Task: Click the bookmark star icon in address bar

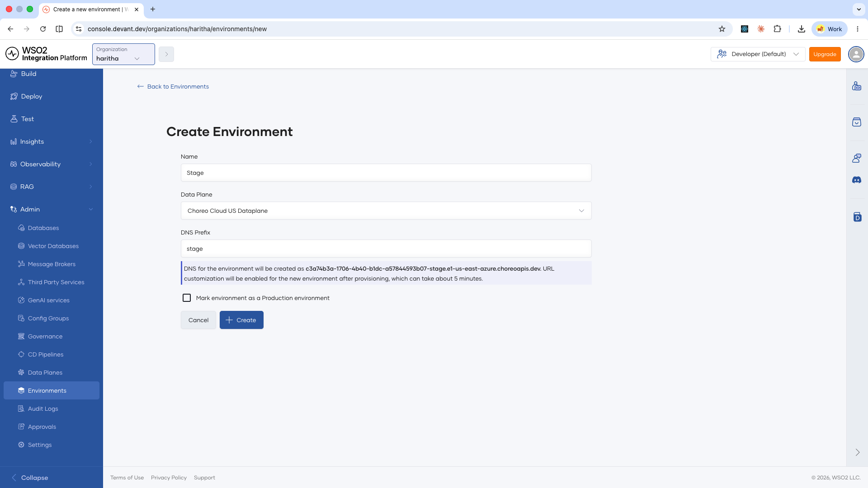Action: point(722,29)
